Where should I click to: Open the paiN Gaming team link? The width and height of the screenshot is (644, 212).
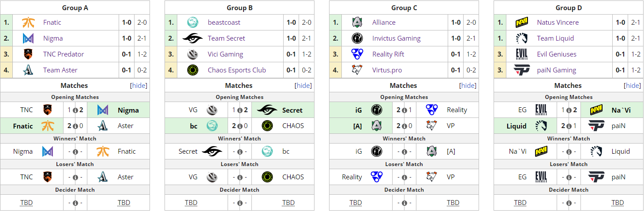pyautogui.click(x=557, y=70)
